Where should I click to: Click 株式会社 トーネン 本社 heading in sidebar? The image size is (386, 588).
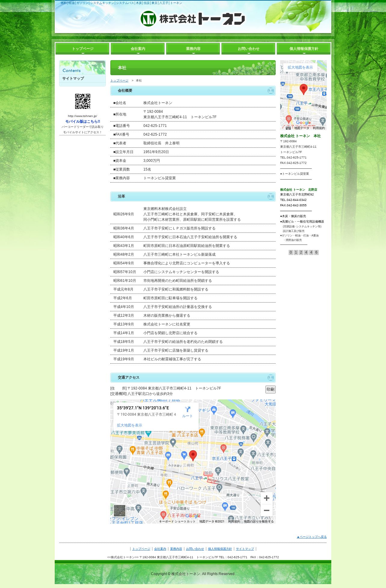tap(300, 136)
